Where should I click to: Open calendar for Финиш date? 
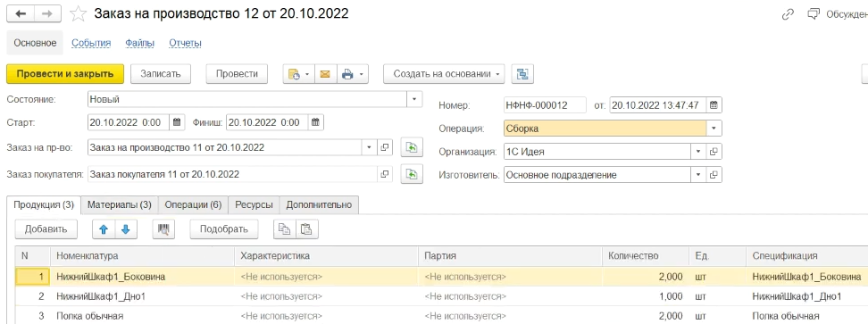(x=315, y=122)
